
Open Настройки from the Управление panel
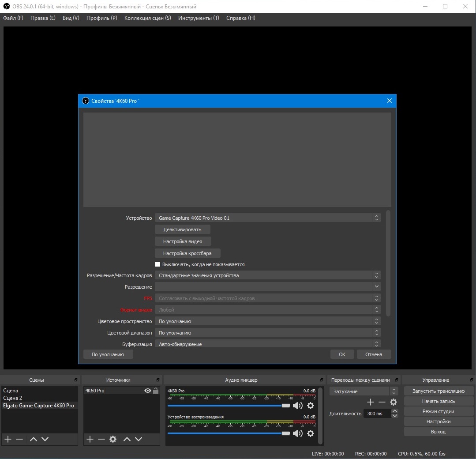pos(439,421)
